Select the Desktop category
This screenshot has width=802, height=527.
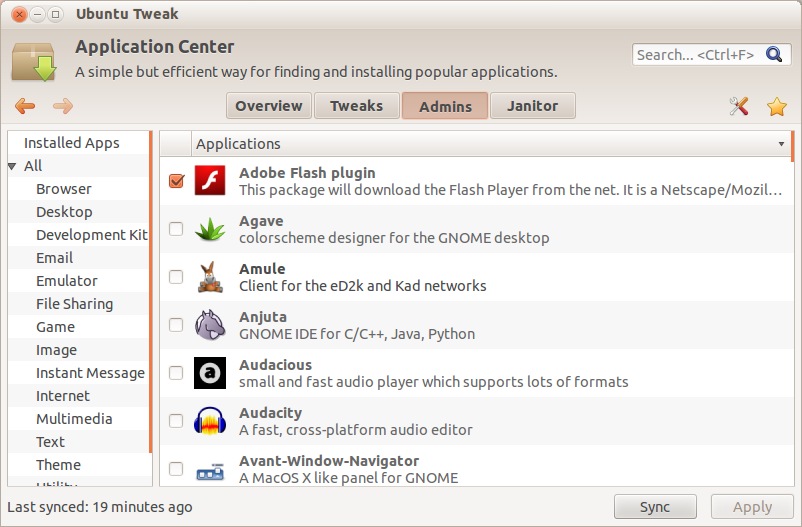coord(64,212)
